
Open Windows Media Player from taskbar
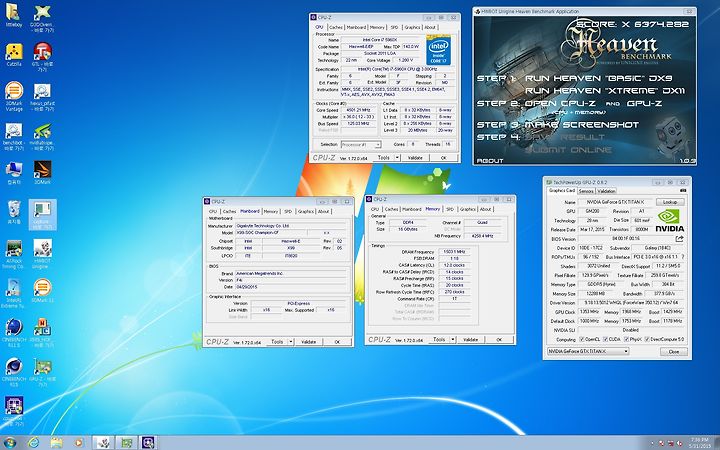pos(79,443)
